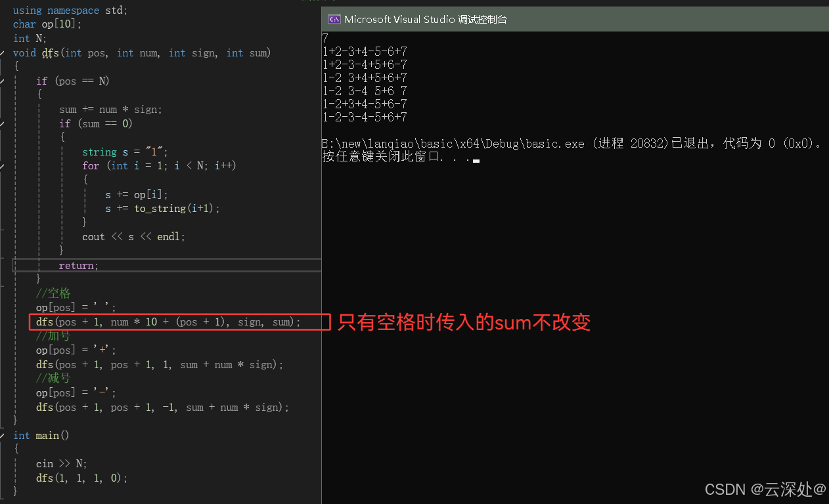Click the dfs call passing -1 as sign
Viewport: 829px width, 504px height.
click(162, 408)
